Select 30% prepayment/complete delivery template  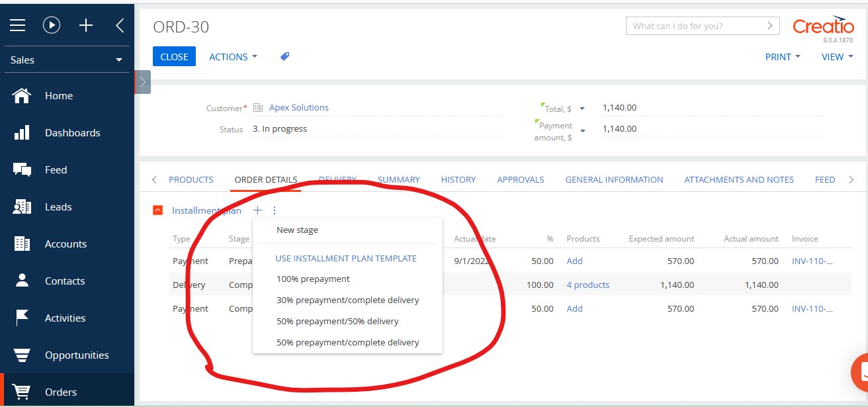[x=347, y=300]
